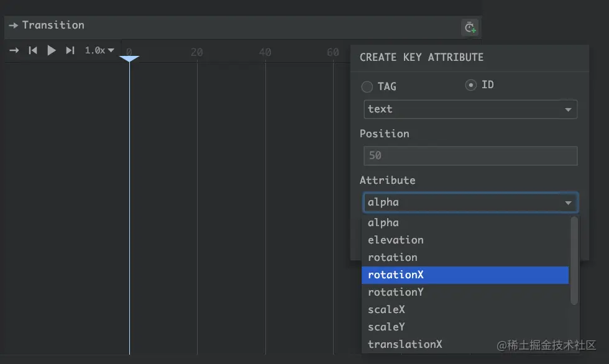
Task: Jump to transition end
Action: pos(70,50)
